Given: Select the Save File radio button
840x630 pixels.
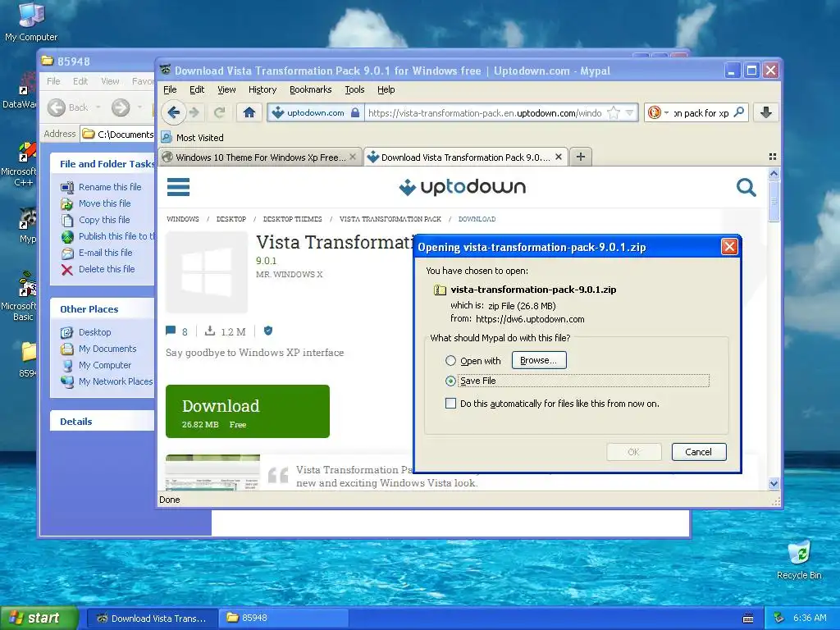Looking at the screenshot, I should [450, 381].
